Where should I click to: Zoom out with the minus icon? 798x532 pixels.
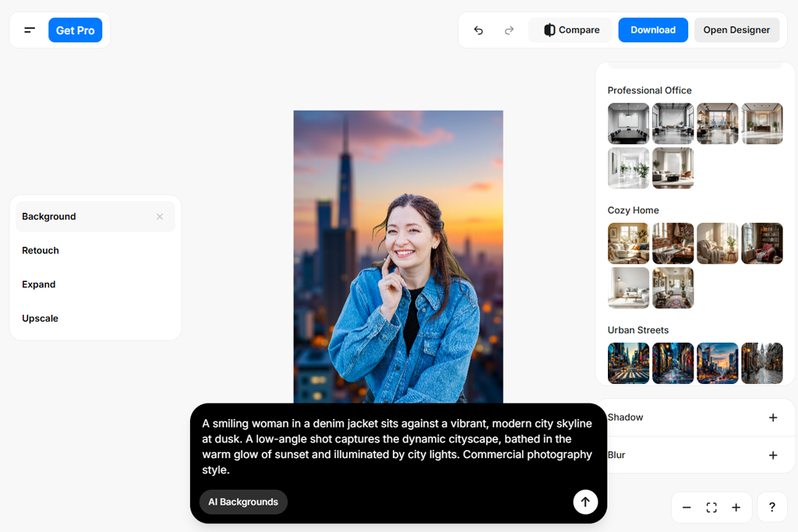click(x=687, y=508)
